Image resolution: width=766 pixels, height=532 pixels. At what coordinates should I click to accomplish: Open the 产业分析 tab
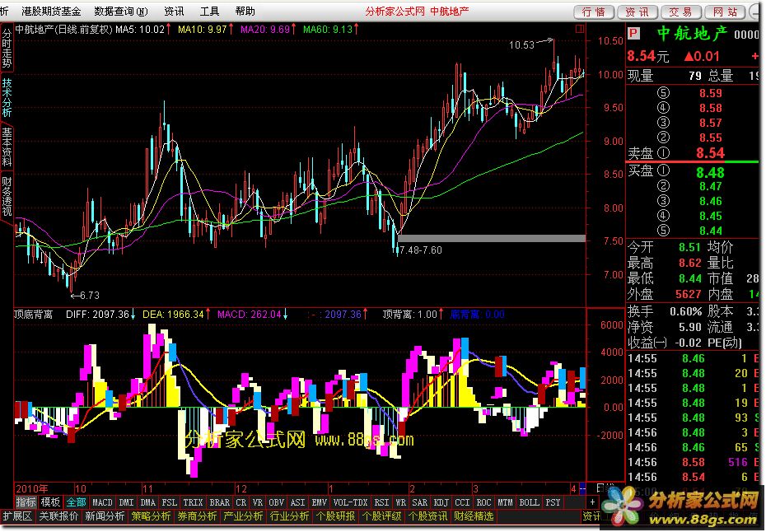point(243,516)
